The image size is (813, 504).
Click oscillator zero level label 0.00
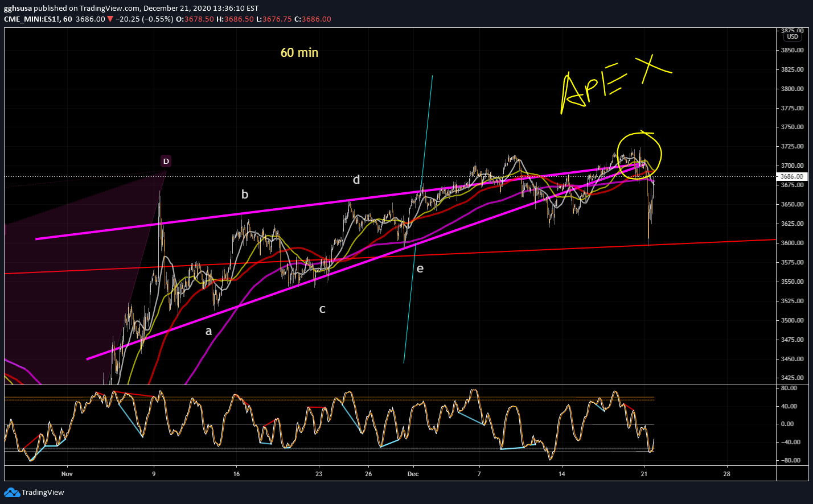tap(789, 424)
